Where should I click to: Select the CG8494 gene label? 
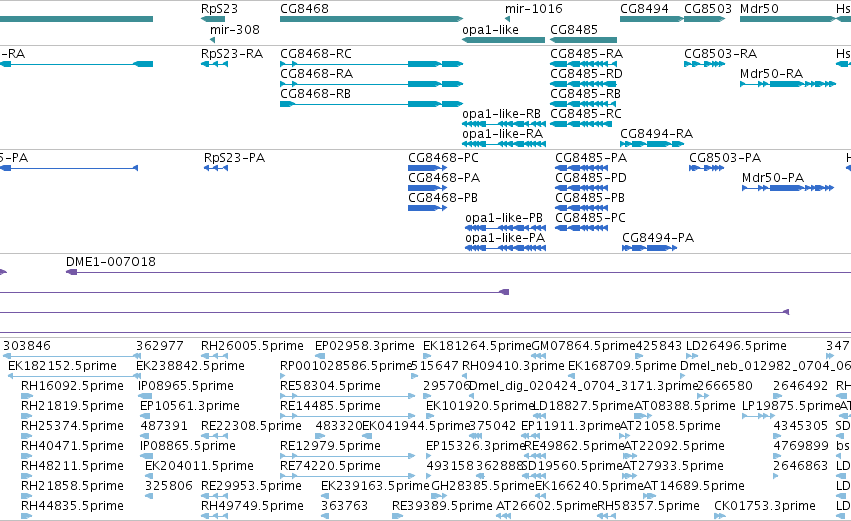[644, 9]
